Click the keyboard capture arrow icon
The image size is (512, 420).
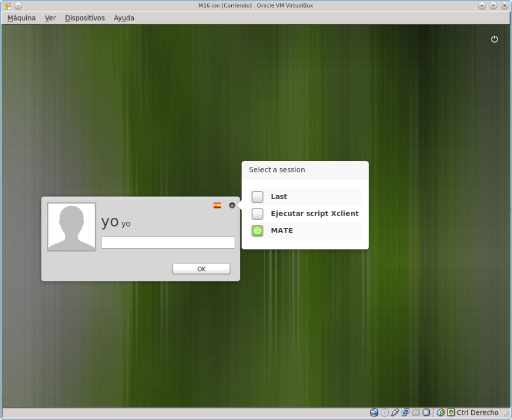pyautogui.click(x=451, y=412)
